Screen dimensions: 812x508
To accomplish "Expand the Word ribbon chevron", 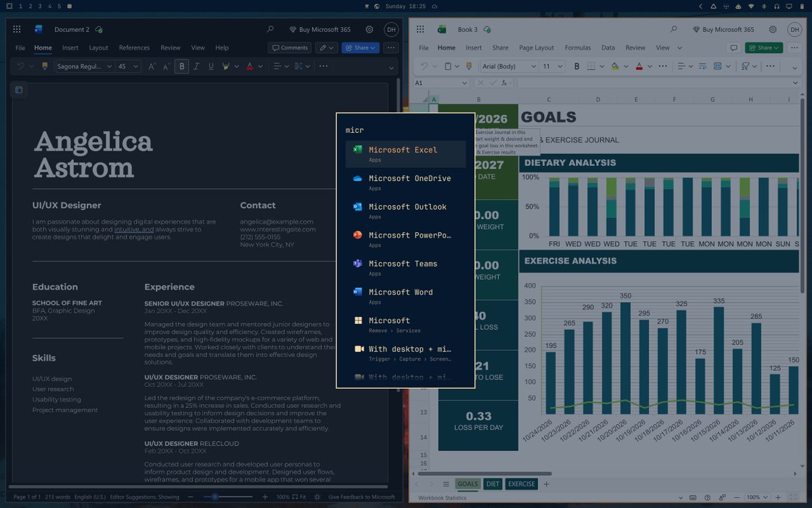I will tap(391, 68).
